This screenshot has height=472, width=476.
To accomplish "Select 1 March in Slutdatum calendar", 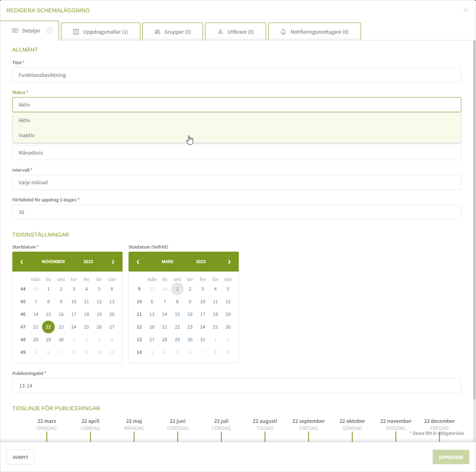I will coord(177,289).
